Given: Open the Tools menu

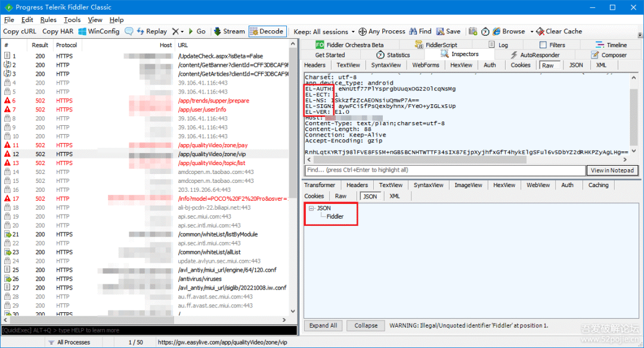Looking at the screenshot, I should tap(72, 20).
